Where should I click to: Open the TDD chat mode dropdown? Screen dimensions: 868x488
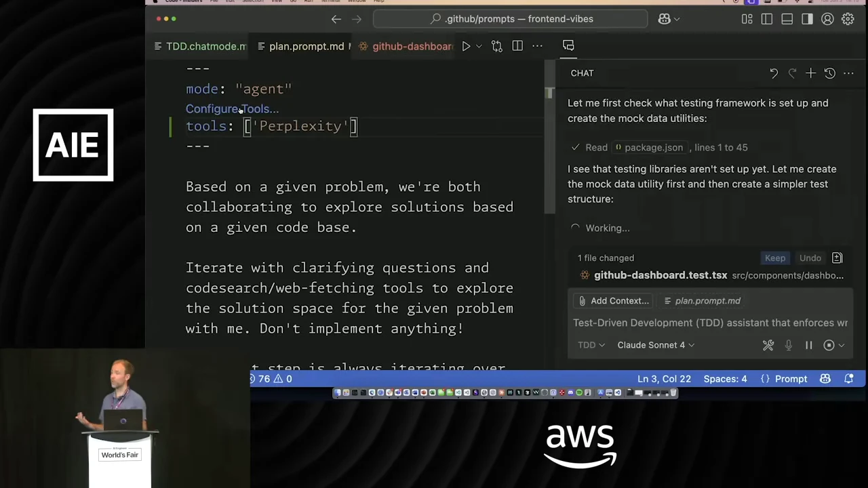[x=591, y=345]
